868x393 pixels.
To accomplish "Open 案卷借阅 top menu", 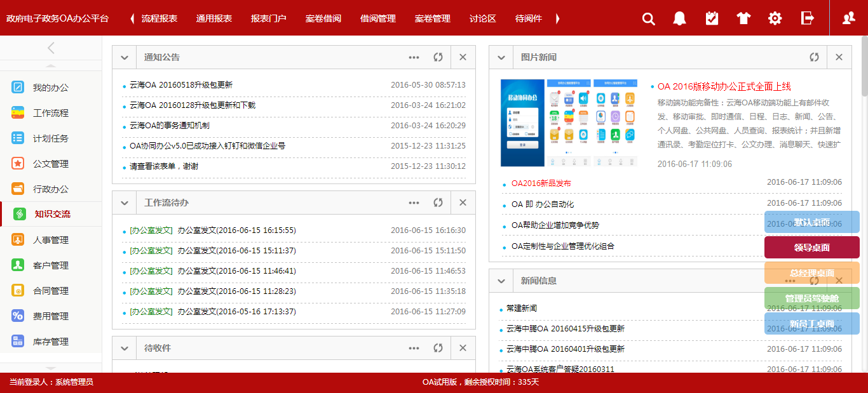I will [x=323, y=18].
